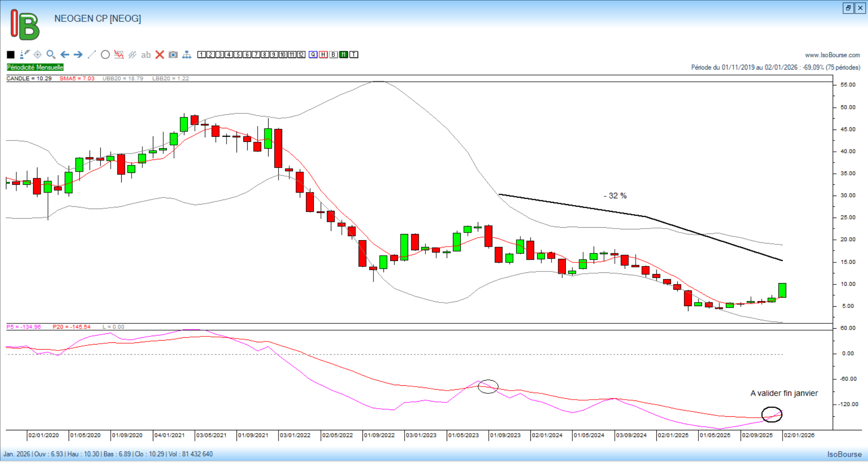Screen dimensions: 868x462
Task: Go back with the left arrow
Action: pos(65,55)
